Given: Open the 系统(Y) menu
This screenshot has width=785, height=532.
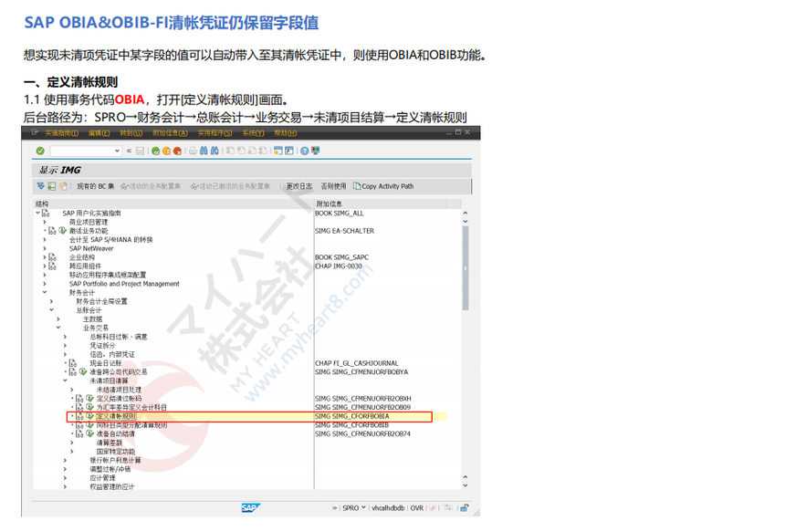Looking at the screenshot, I should pos(254,132).
